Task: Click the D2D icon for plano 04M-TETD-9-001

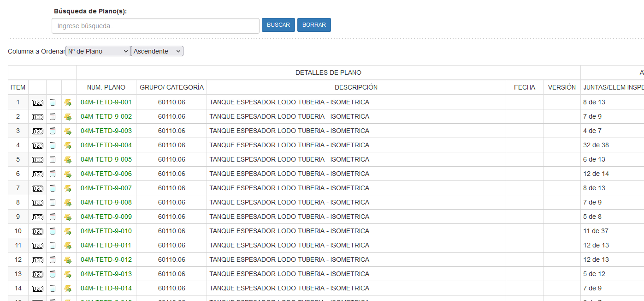Action: (x=37, y=102)
